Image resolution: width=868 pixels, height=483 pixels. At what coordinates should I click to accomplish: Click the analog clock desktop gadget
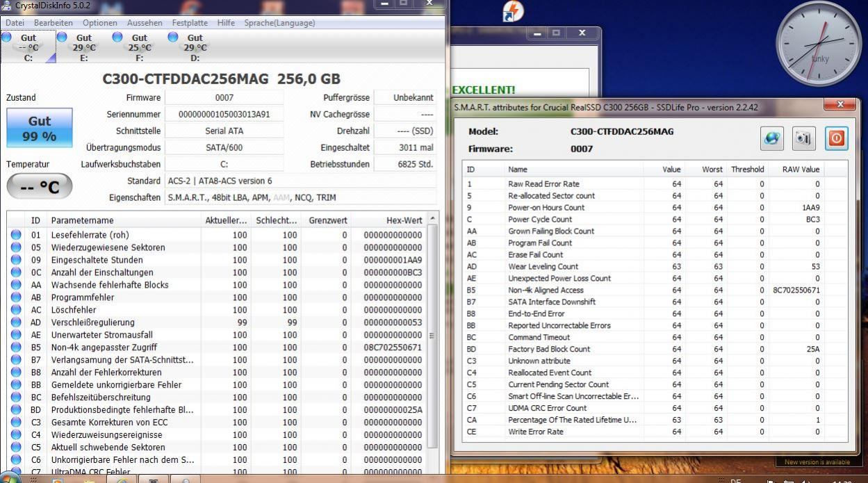click(819, 44)
